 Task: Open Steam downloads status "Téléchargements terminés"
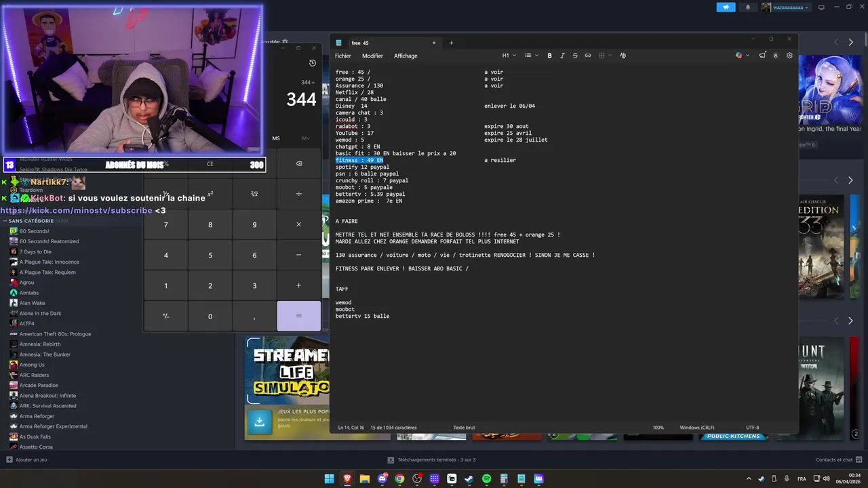(x=432, y=460)
